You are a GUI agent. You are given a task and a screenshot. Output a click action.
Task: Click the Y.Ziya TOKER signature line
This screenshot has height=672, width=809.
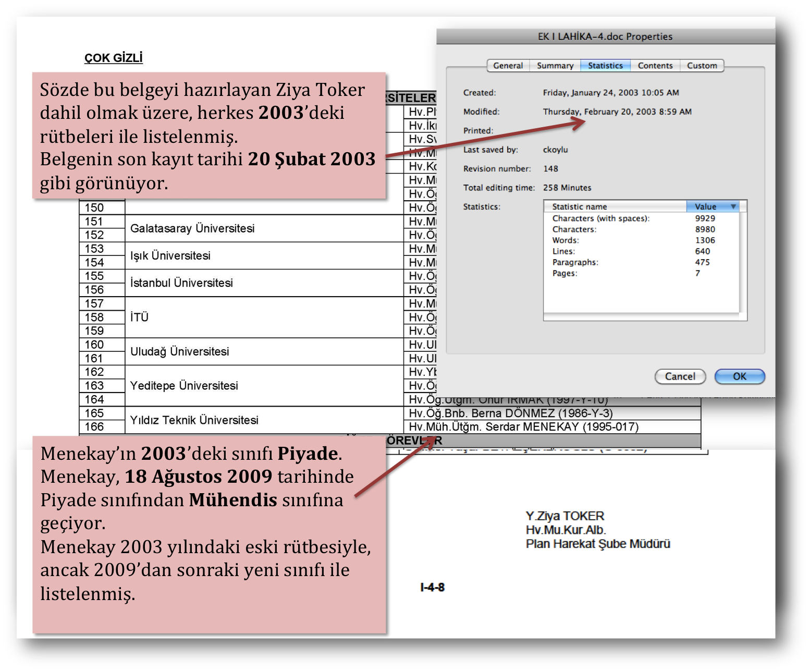(x=565, y=516)
